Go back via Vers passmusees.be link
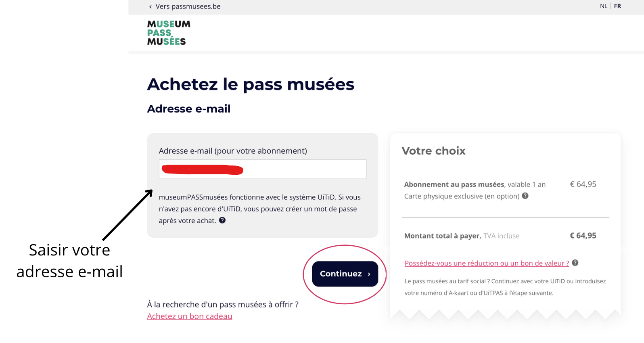Viewport: 644px width, 343px height. [x=184, y=6]
